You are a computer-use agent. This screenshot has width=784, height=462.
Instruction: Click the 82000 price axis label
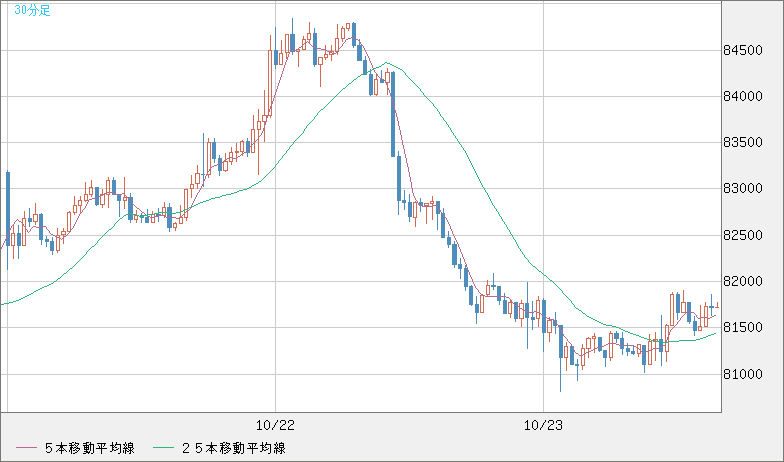(x=743, y=282)
